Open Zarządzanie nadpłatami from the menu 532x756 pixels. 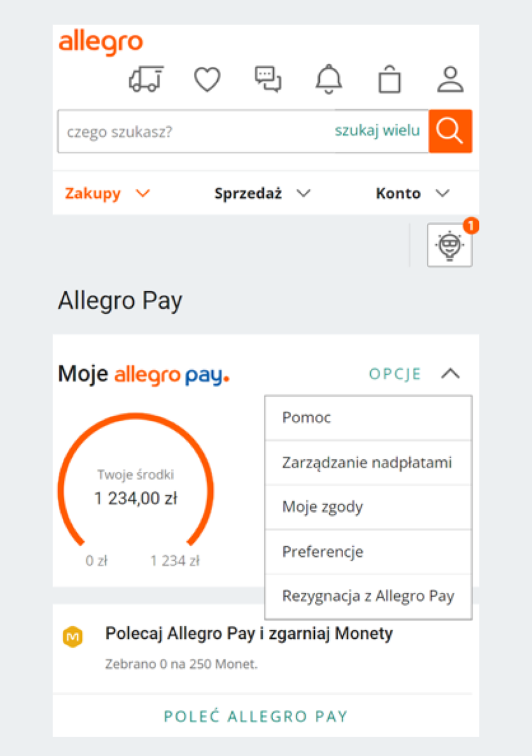[368, 462]
